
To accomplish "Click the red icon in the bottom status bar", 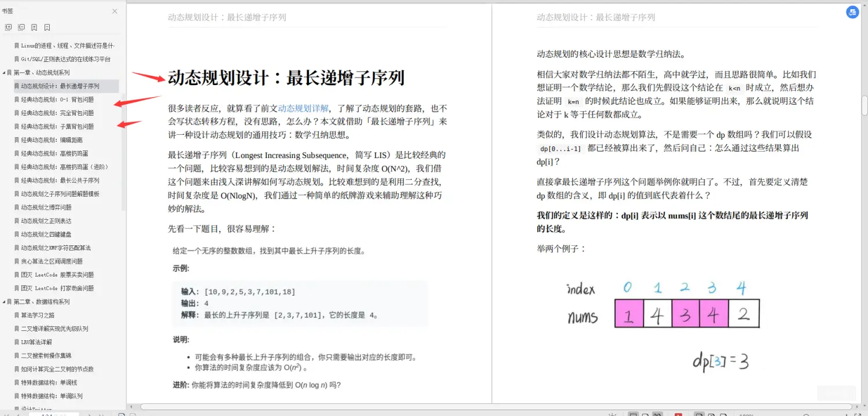I will point(678,414).
